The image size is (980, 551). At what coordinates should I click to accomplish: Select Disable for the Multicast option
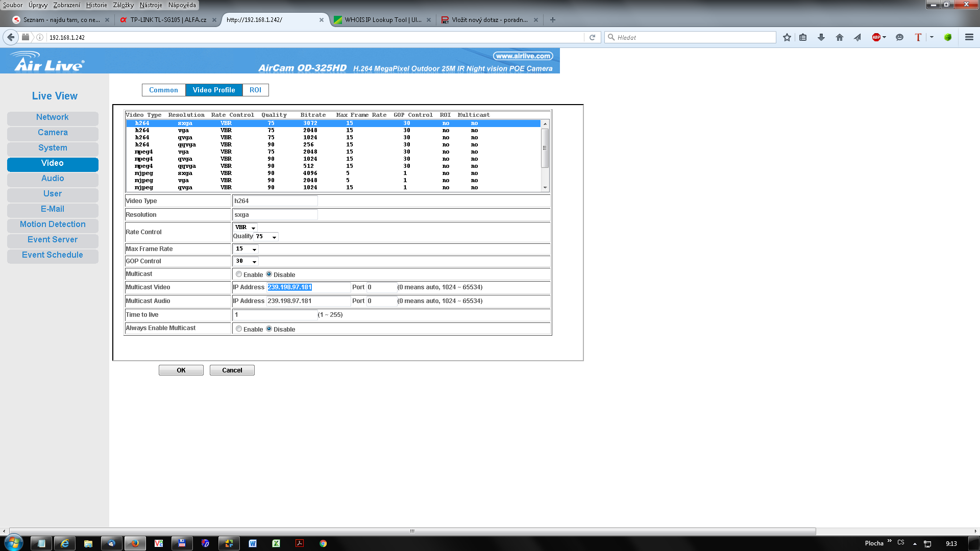[269, 274]
